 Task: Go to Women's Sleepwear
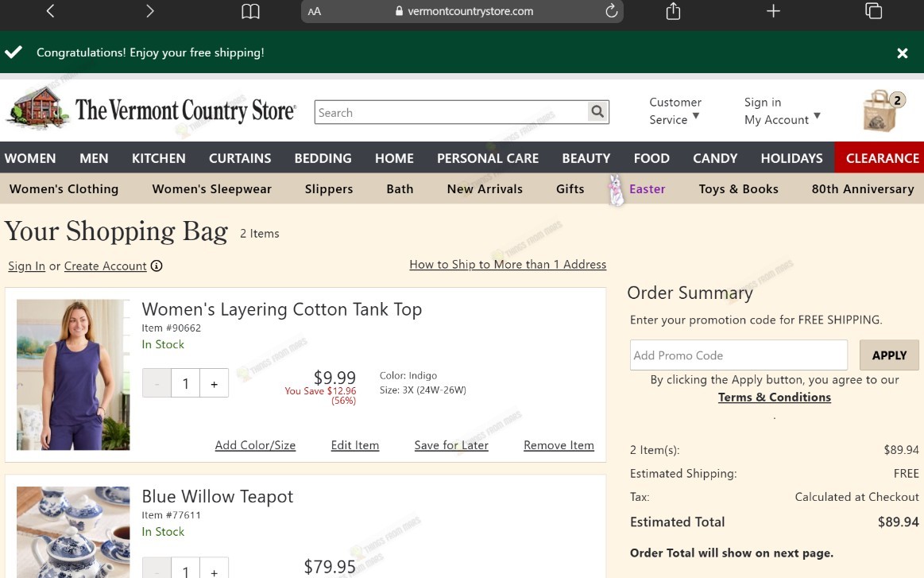click(211, 188)
